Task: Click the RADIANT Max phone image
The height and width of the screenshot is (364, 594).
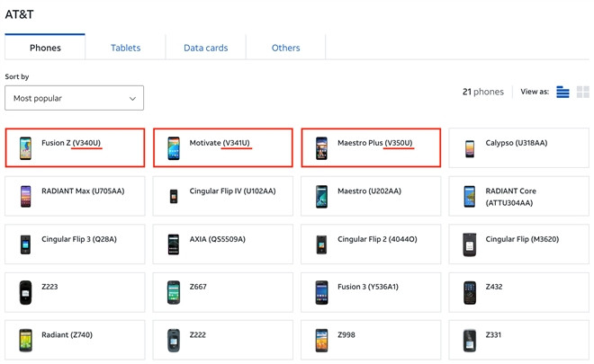Action: click(25, 197)
